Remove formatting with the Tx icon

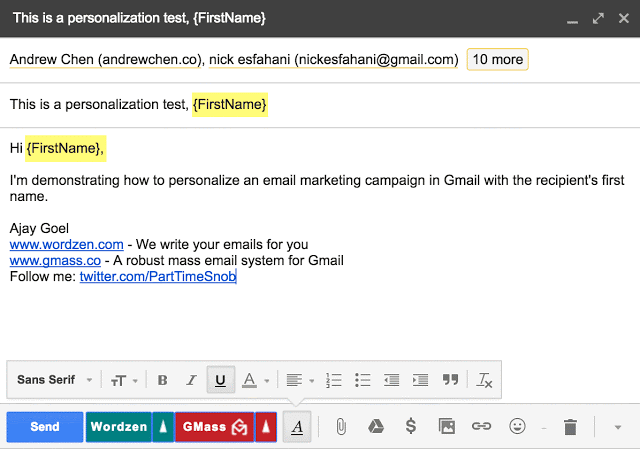pos(484,380)
